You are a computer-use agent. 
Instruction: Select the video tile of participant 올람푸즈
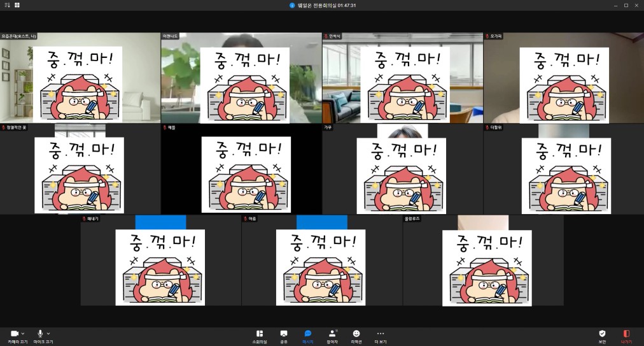pos(484,261)
